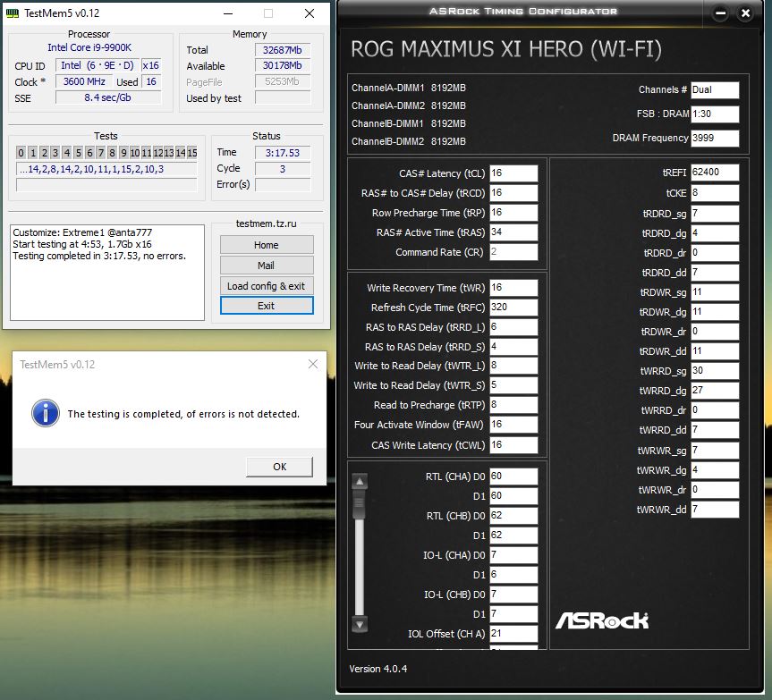Click the Channels # field showing Dual
Image resolution: width=772 pixels, height=700 pixels.
(715, 90)
